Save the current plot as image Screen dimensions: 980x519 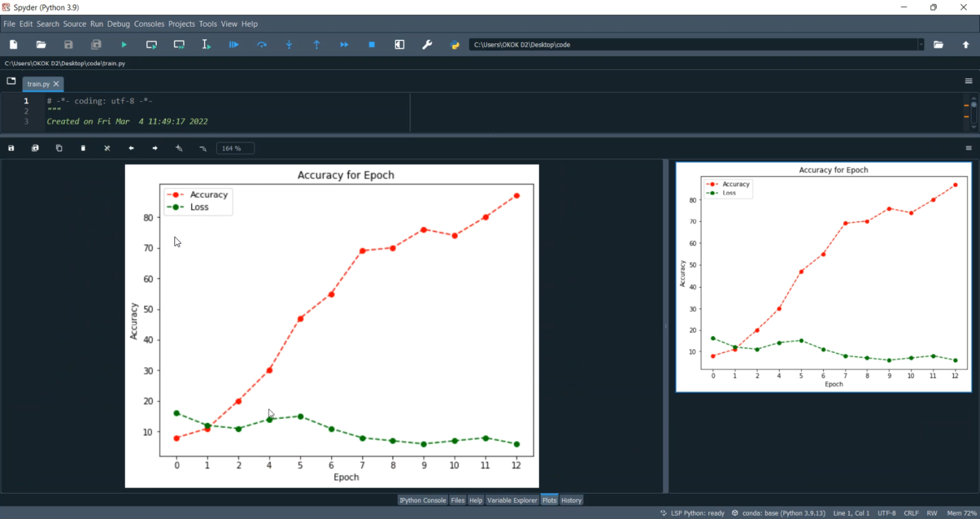(11, 148)
